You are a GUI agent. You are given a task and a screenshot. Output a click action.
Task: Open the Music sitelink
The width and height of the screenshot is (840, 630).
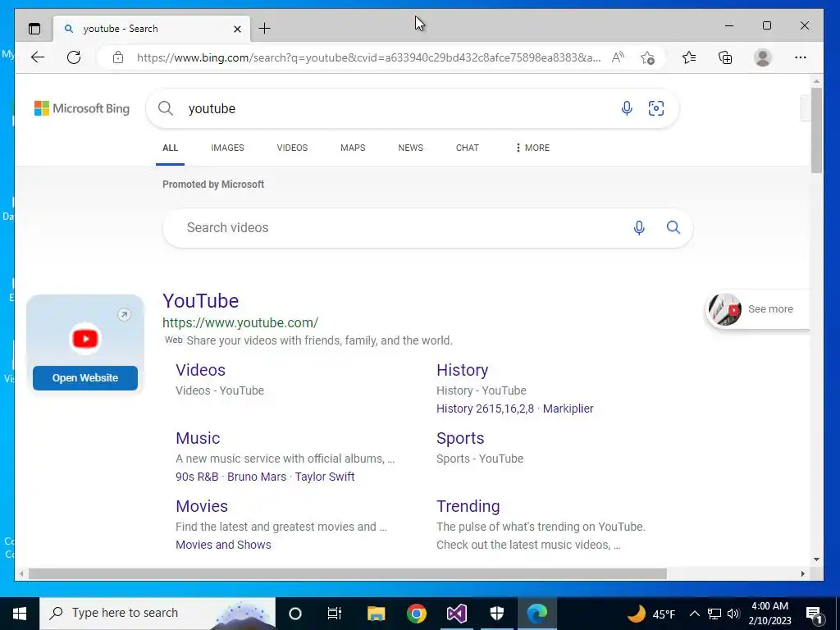(198, 438)
